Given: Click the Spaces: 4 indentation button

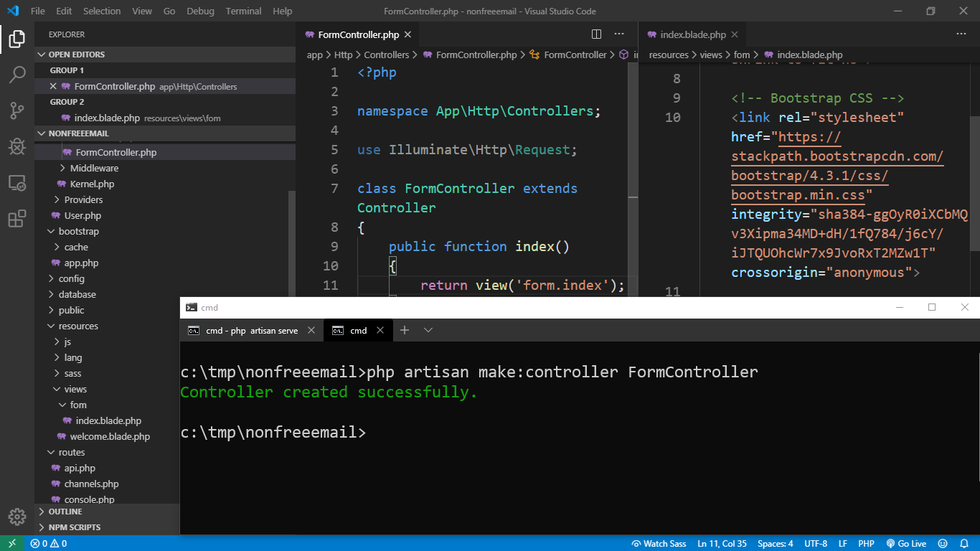Looking at the screenshot, I should pyautogui.click(x=775, y=544).
